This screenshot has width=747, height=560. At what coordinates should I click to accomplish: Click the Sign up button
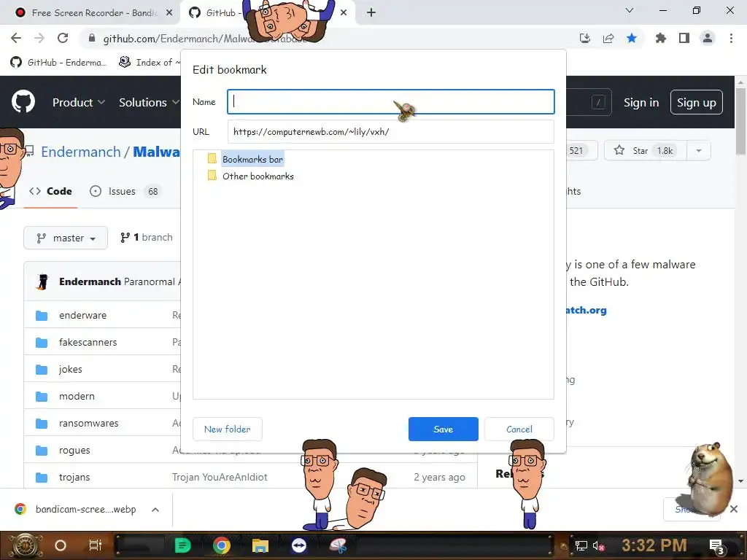pyautogui.click(x=696, y=102)
